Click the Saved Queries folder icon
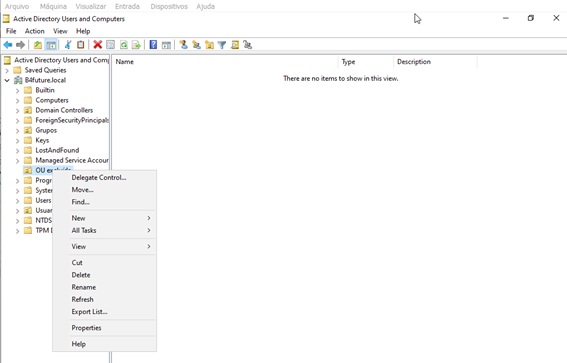Image resolution: width=567 pixels, height=363 pixels. [x=17, y=70]
